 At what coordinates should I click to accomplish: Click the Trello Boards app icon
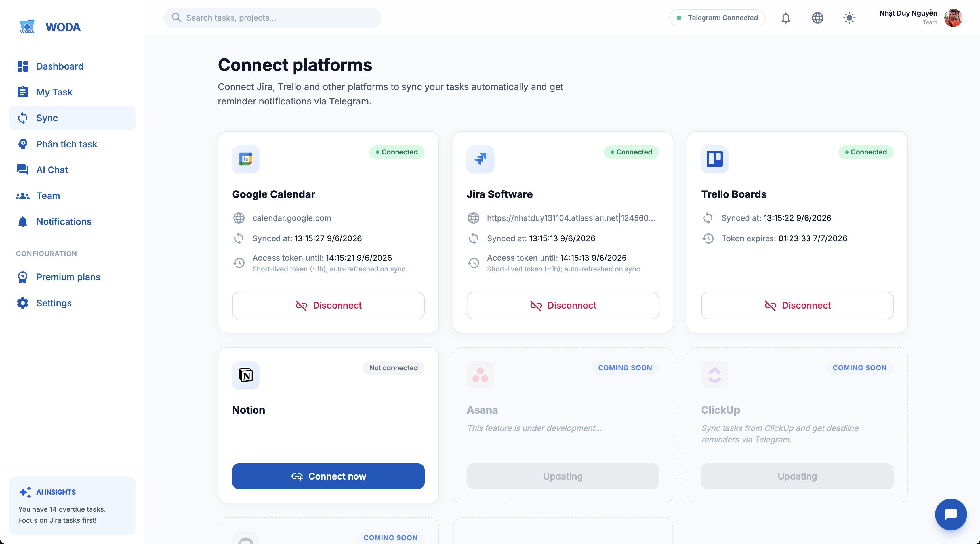pyautogui.click(x=714, y=159)
